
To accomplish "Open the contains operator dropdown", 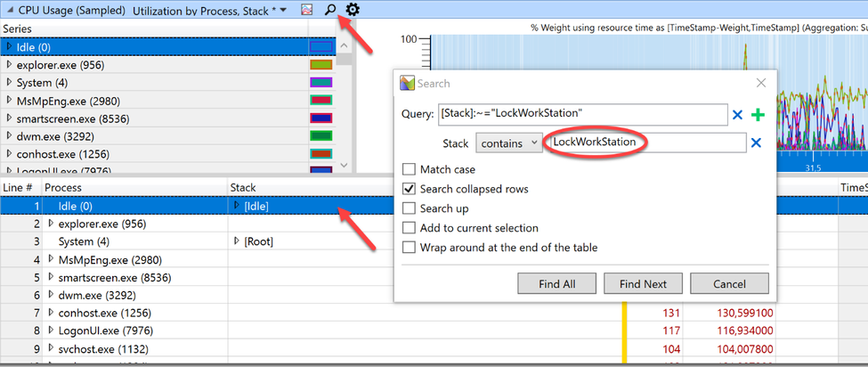I will point(509,143).
